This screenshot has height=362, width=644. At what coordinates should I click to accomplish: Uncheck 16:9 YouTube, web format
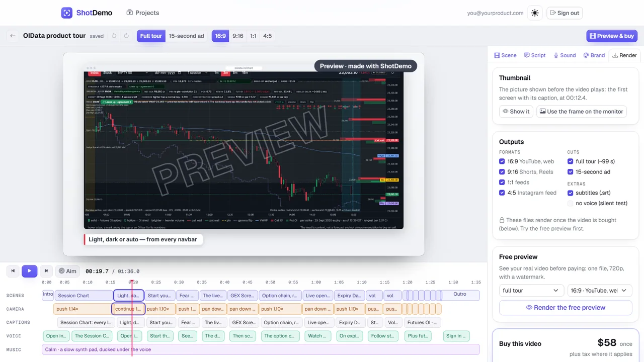coord(502,161)
